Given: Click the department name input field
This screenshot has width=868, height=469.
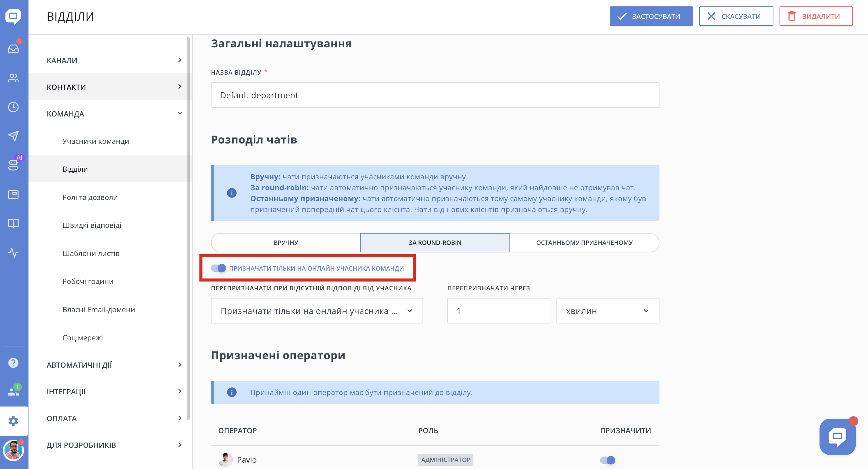Looking at the screenshot, I should coord(435,95).
